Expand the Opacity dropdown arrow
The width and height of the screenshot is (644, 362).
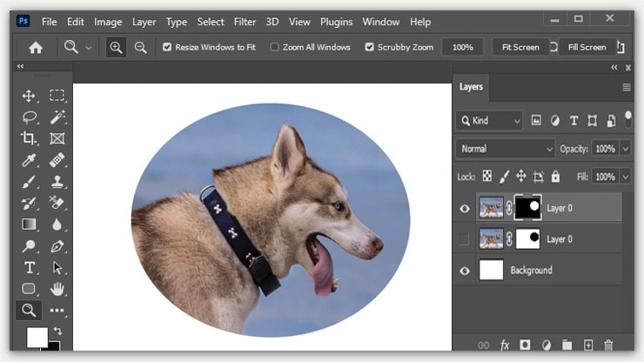coord(626,149)
